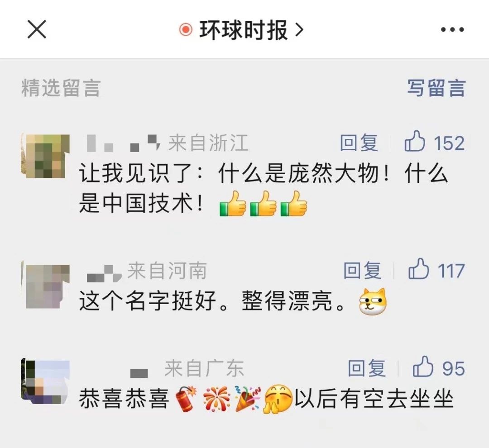Open the Zhejiang commenter's avatar
Image resolution: width=489 pixels, height=448 pixels.
[x=45, y=156]
